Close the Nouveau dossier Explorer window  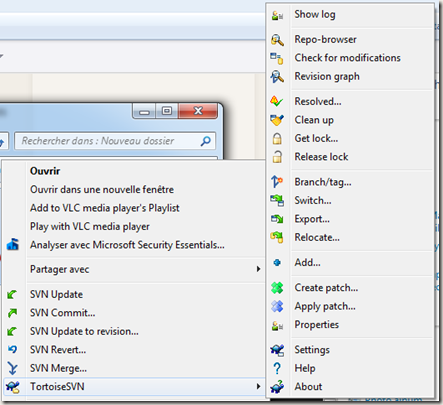[x=198, y=111]
